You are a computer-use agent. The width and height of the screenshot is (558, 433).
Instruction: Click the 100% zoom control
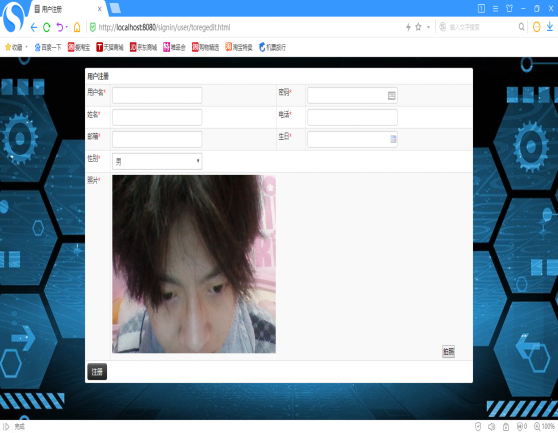[544, 426]
